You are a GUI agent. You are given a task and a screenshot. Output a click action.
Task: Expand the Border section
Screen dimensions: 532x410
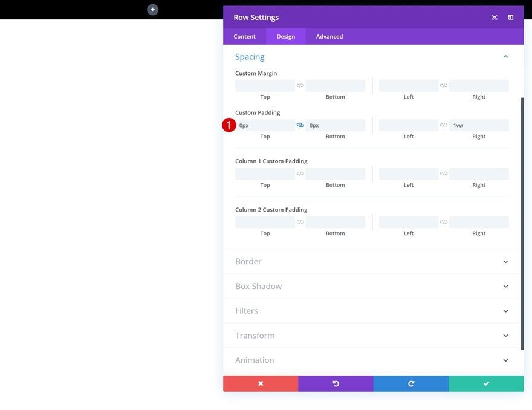[372, 262]
